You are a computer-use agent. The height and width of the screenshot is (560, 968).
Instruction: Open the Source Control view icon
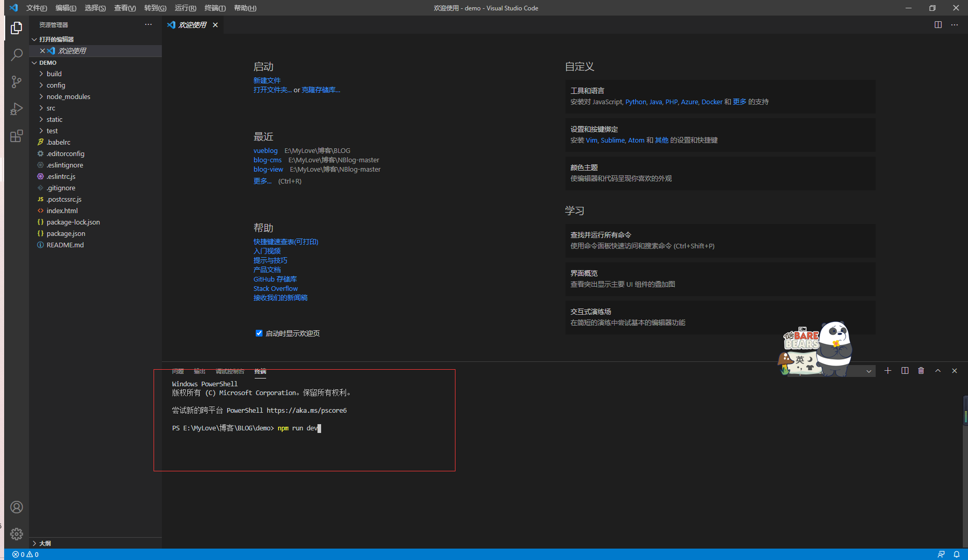pyautogui.click(x=17, y=82)
